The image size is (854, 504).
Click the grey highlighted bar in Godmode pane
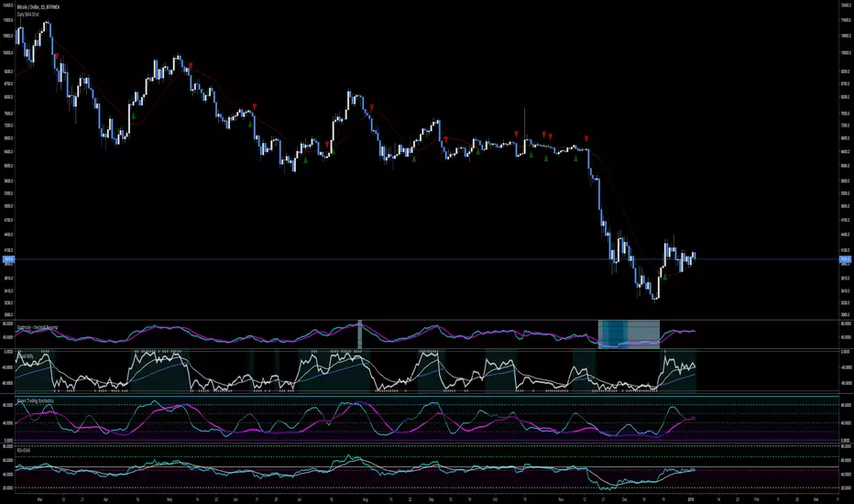pyautogui.click(x=360, y=333)
